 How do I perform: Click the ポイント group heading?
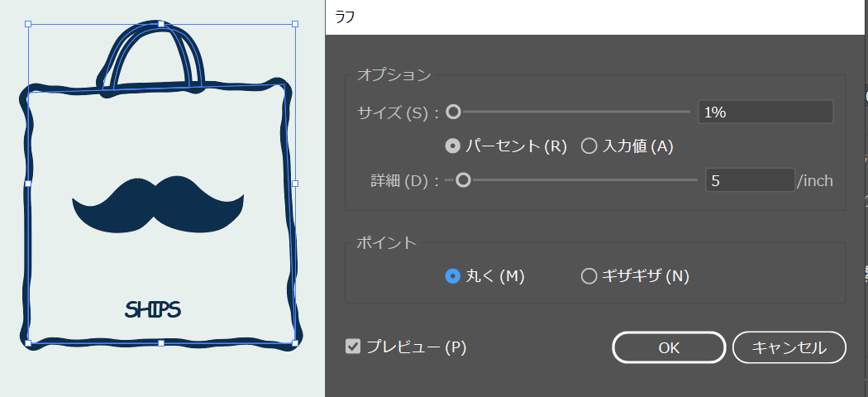click(386, 242)
